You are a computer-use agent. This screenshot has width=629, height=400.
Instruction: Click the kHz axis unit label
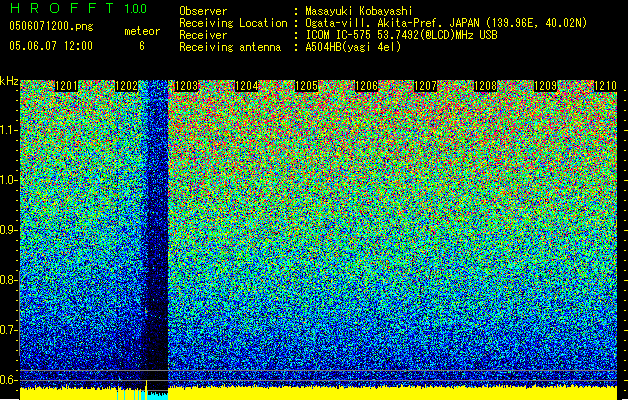pyautogui.click(x=9, y=81)
